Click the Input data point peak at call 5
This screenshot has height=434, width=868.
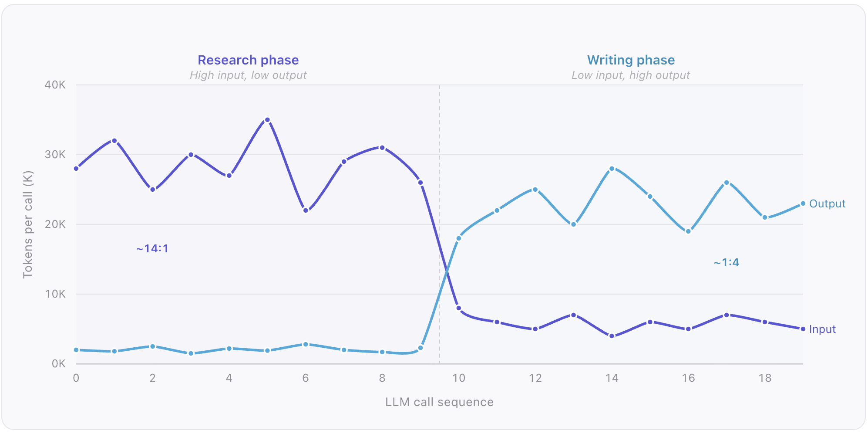267,120
